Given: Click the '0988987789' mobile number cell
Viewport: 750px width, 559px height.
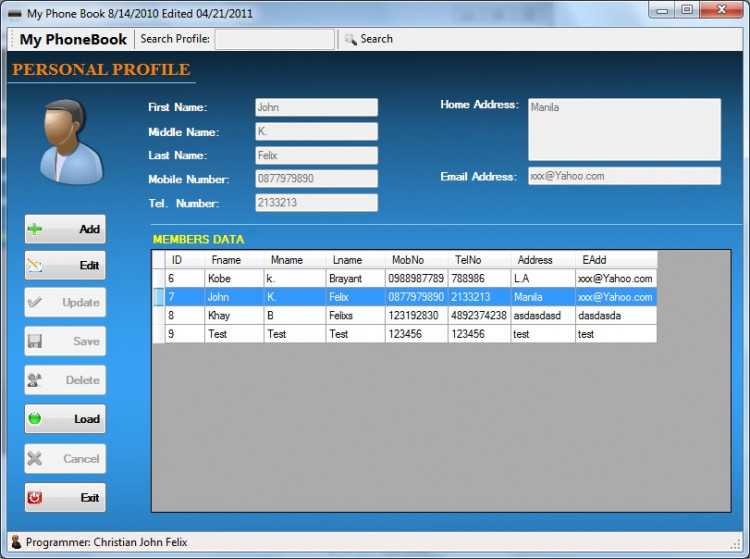Looking at the screenshot, I should point(417,278).
